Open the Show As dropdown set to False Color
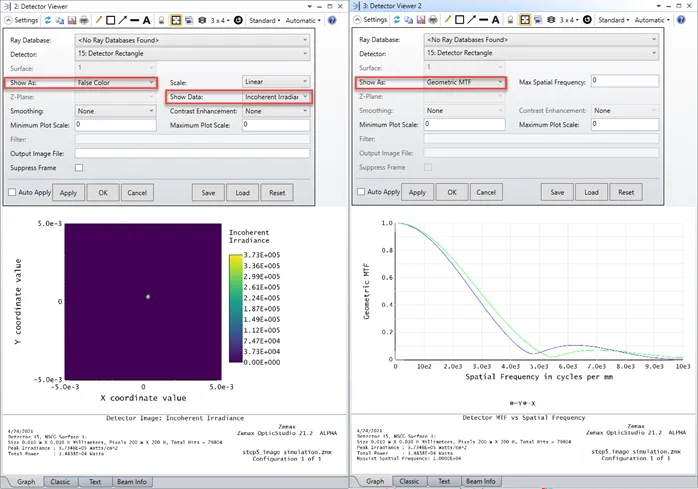The image size is (698, 489). click(x=117, y=82)
